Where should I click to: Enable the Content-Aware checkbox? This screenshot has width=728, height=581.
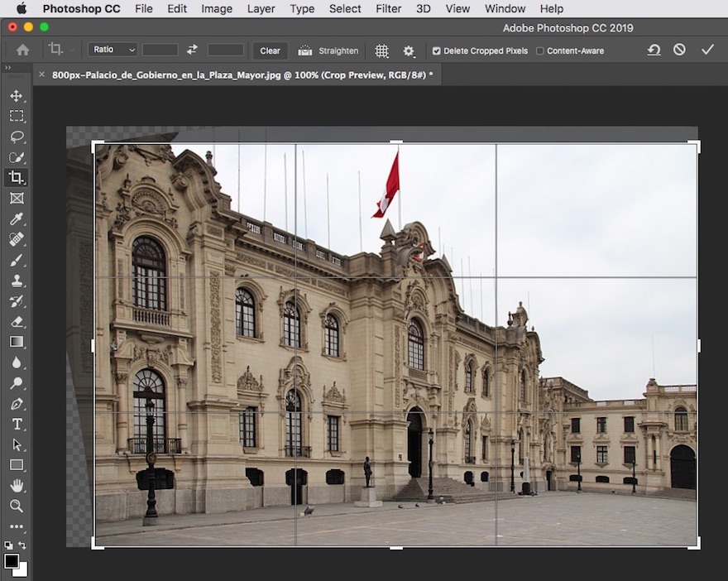[540, 51]
